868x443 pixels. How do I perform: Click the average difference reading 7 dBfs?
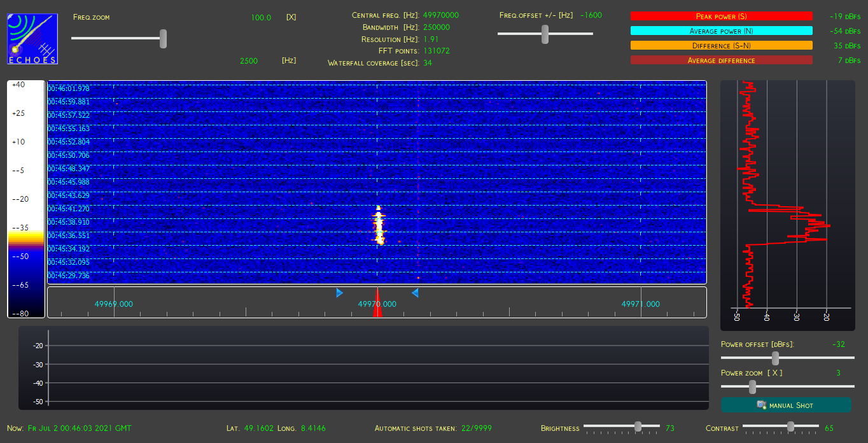point(850,60)
